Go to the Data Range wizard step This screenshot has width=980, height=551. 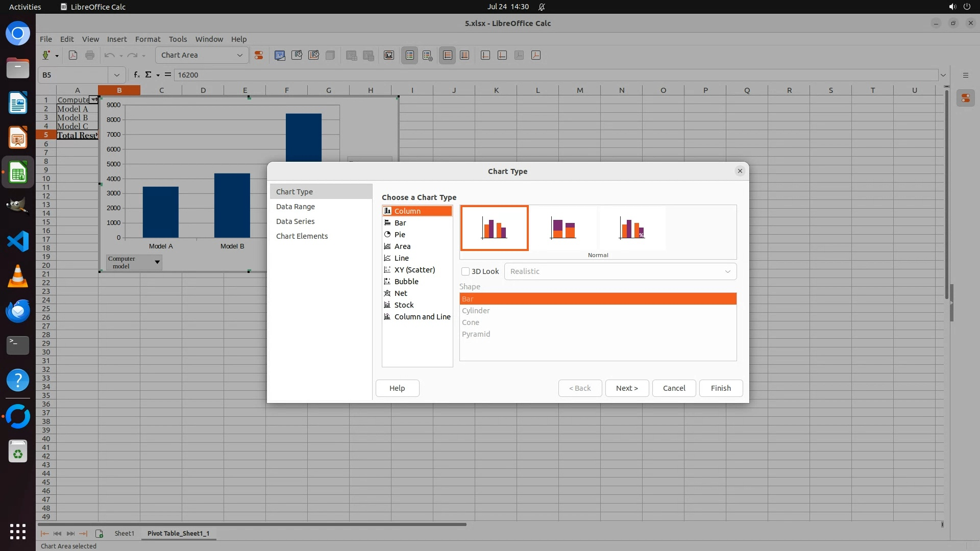point(296,207)
